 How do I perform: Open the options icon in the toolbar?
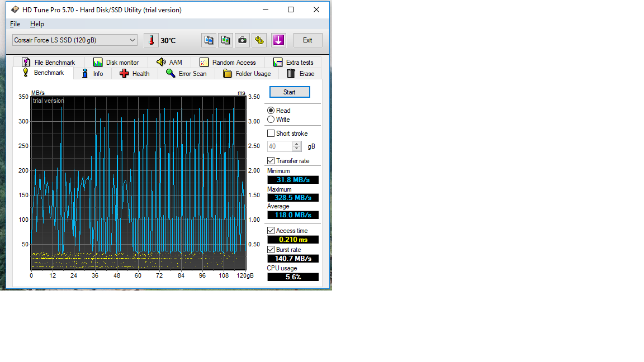click(259, 40)
